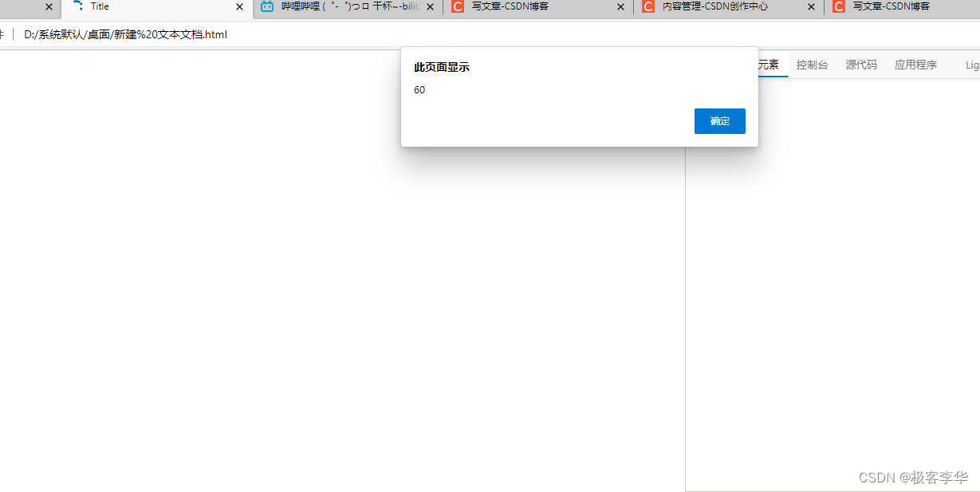Click the CSDN icon on 内容管理 tab
This screenshot has height=492, width=980.
tap(648, 6)
